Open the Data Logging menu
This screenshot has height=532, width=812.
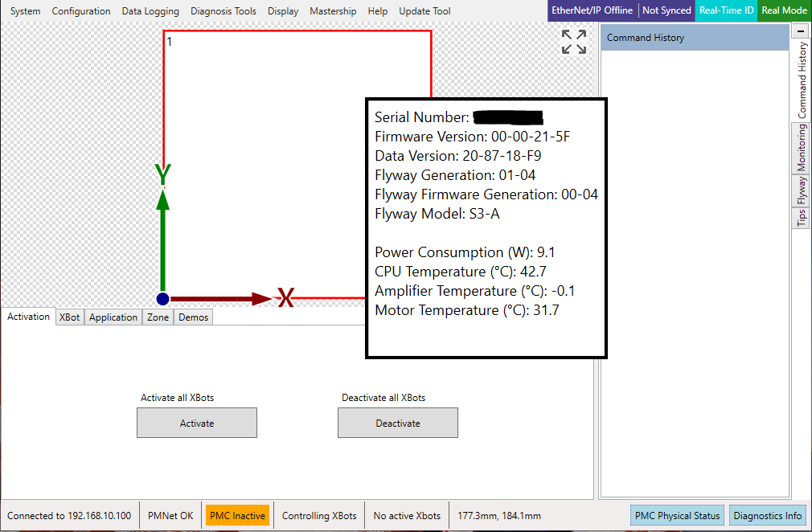pos(150,11)
